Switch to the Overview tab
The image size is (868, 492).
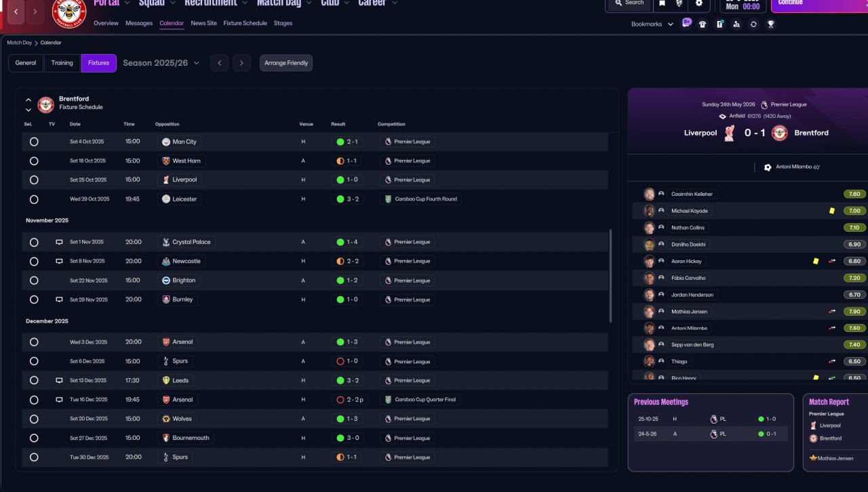coord(106,23)
